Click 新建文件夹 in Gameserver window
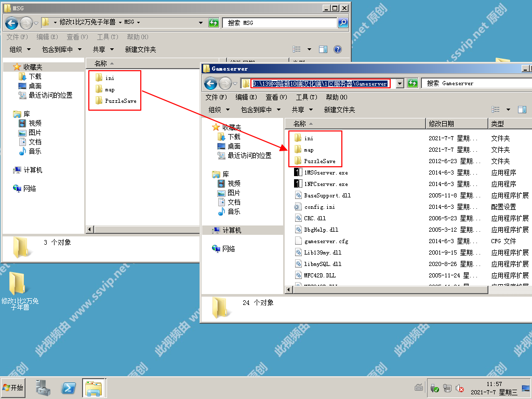532x399 pixels. [339, 110]
